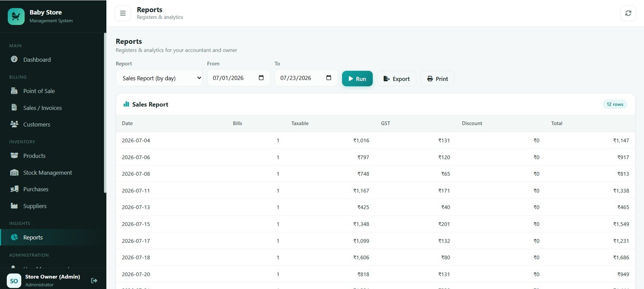The height and width of the screenshot is (289, 644).
Task: Run the selected report
Action: coord(357,79)
